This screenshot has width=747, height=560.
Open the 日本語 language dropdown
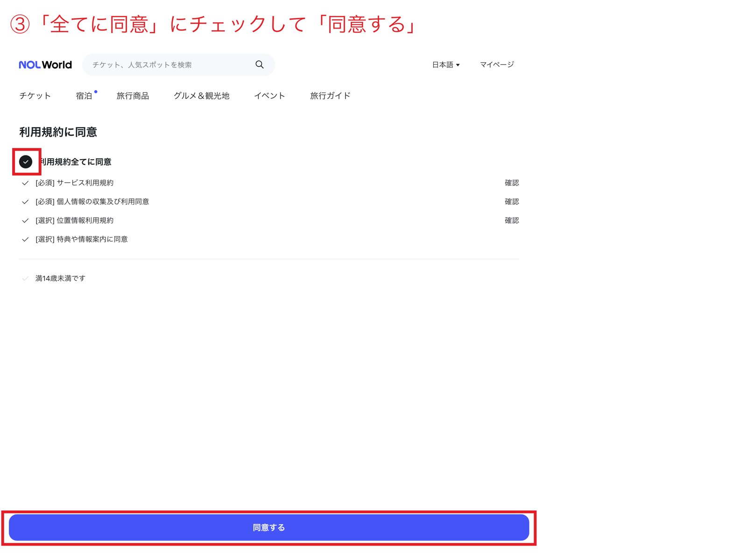pos(446,64)
